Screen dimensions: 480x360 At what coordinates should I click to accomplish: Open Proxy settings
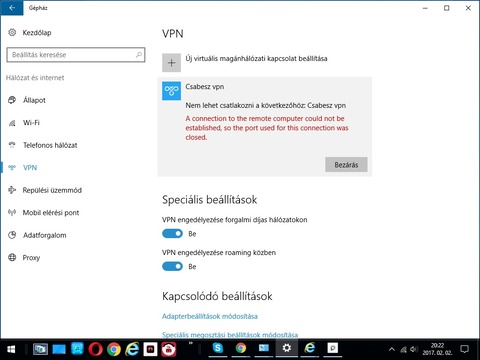click(x=31, y=258)
